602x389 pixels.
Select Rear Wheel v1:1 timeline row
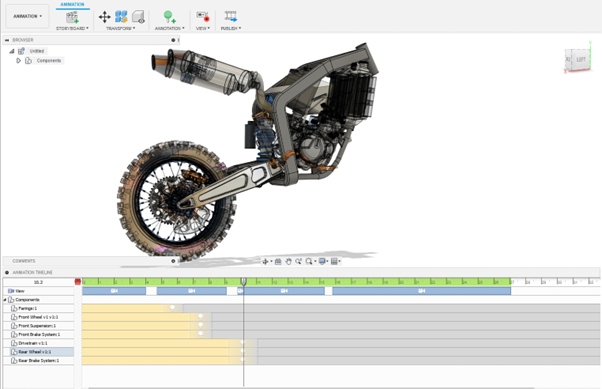[x=38, y=352]
